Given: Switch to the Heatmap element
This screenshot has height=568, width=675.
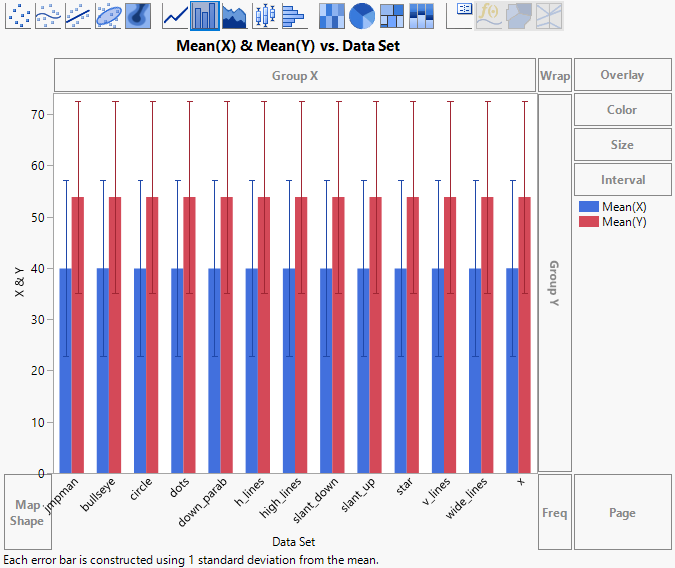Looking at the screenshot, I should coord(332,15).
